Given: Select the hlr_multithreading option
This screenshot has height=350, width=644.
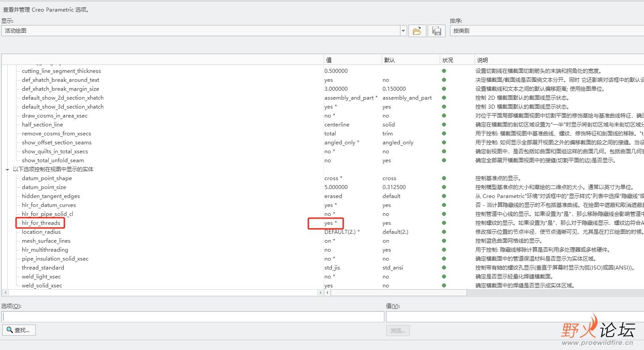Looking at the screenshot, I should tap(45, 250).
